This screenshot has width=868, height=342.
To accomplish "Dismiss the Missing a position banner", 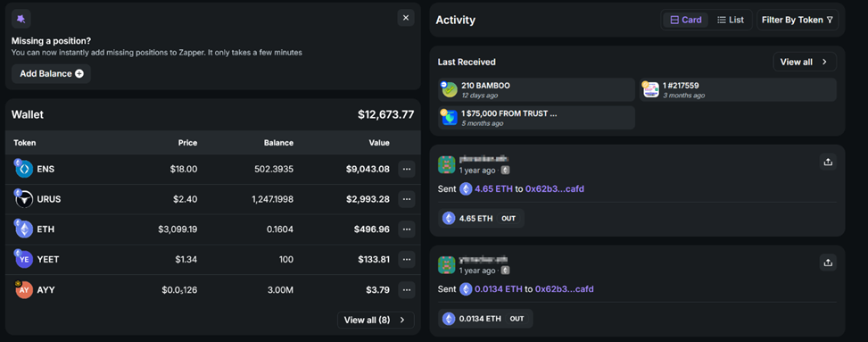I will 406,18.
